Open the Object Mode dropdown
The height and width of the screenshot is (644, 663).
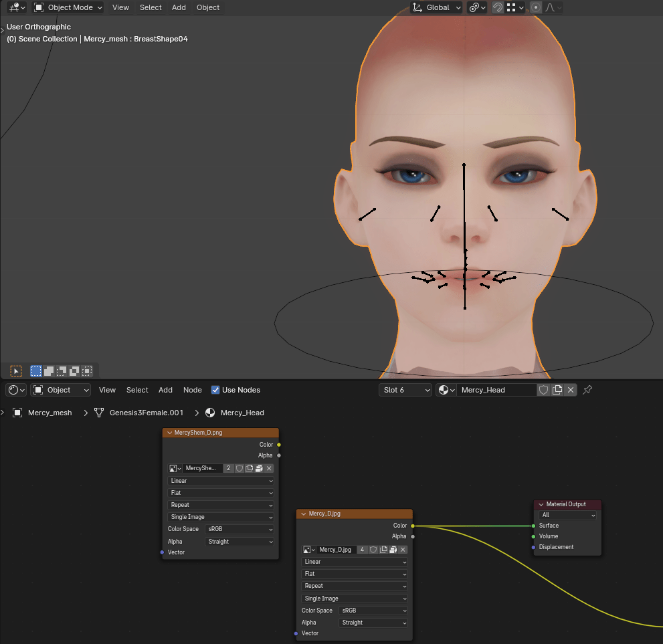(67, 7)
